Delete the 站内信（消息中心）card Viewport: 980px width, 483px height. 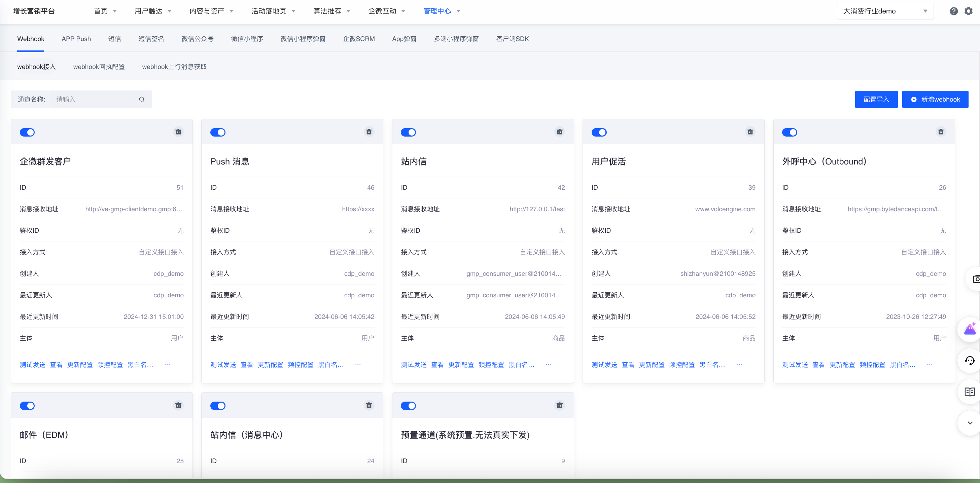pos(369,405)
